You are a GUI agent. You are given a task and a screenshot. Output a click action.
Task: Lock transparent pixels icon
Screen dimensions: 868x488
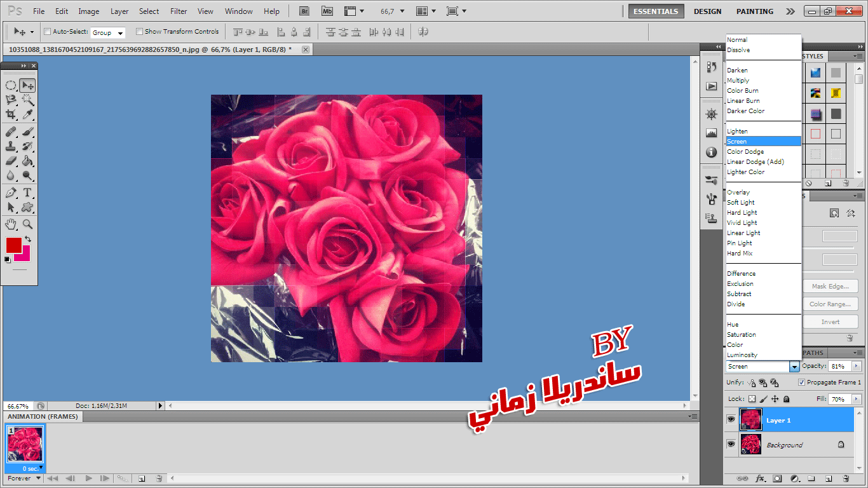click(x=752, y=399)
